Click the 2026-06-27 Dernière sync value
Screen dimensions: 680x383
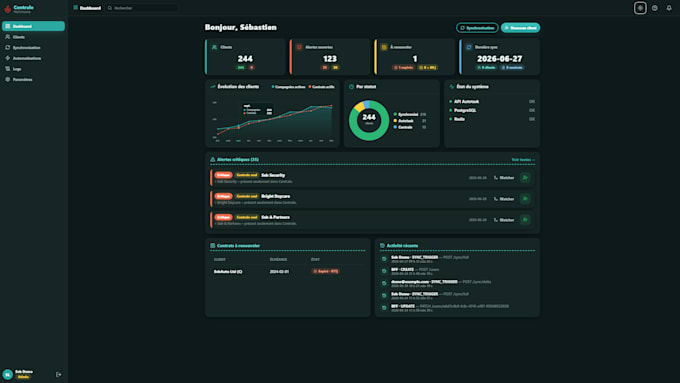point(500,59)
